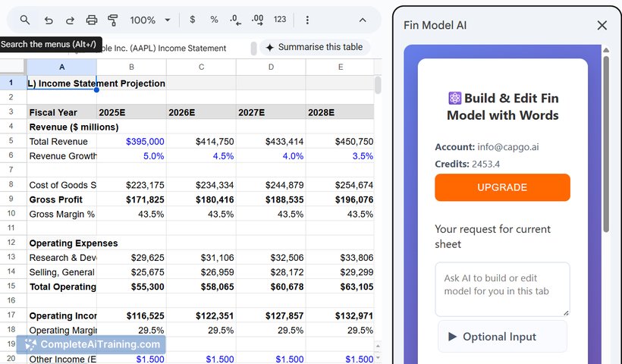Screen dimensions: 622x364
Task: Print the spreadsheet
Action: pos(92,20)
